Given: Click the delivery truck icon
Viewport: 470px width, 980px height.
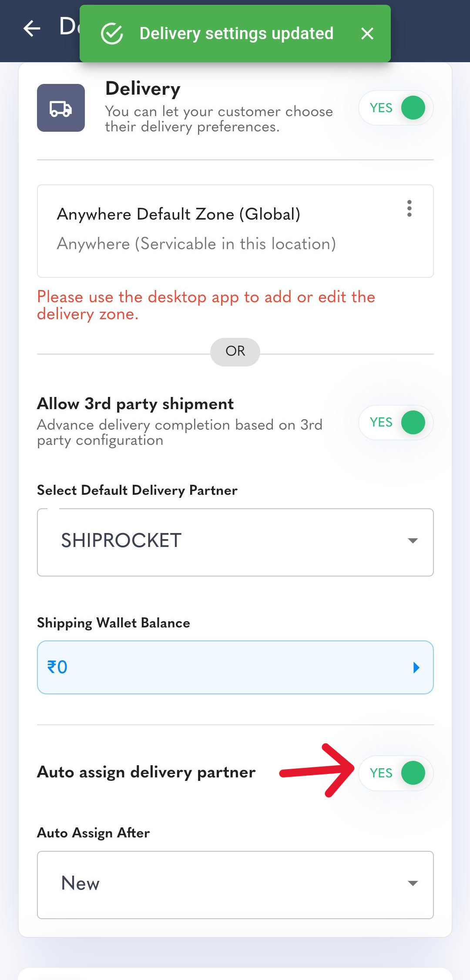Looking at the screenshot, I should coord(61,108).
